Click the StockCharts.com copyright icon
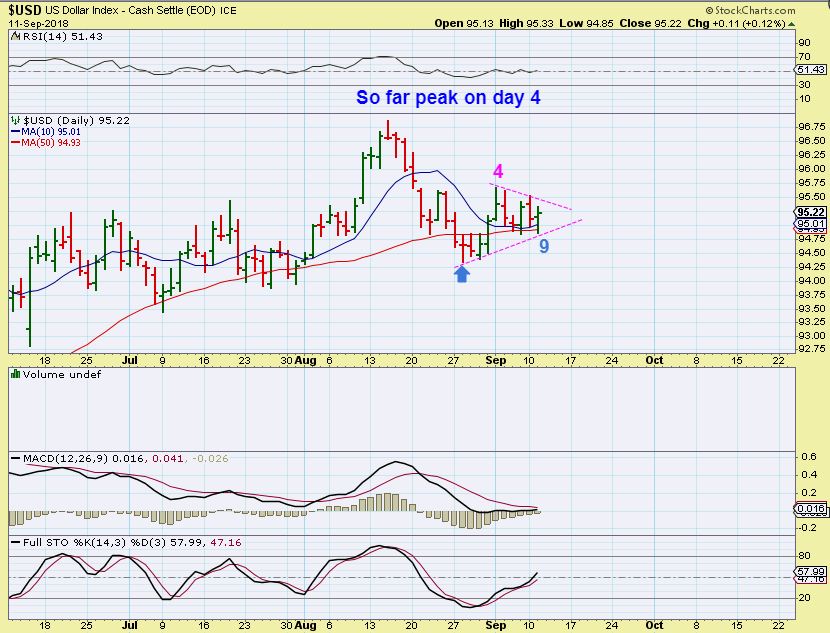 (709, 11)
